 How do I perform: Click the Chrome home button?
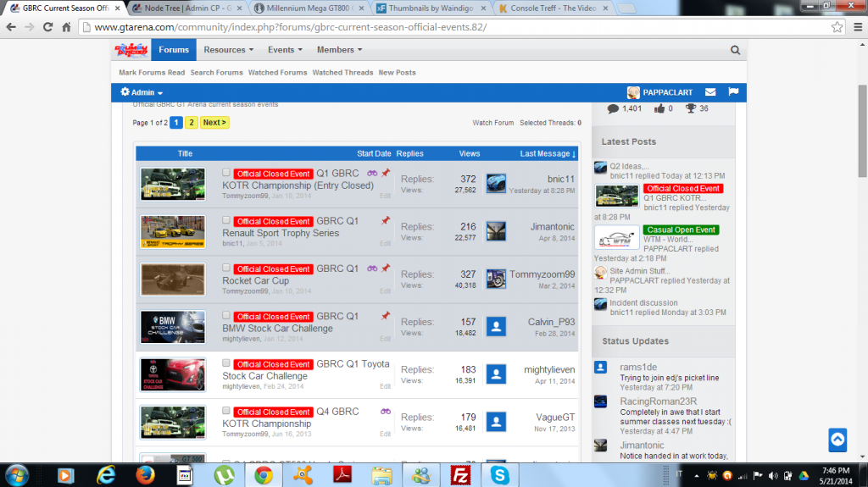tap(66, 27)
